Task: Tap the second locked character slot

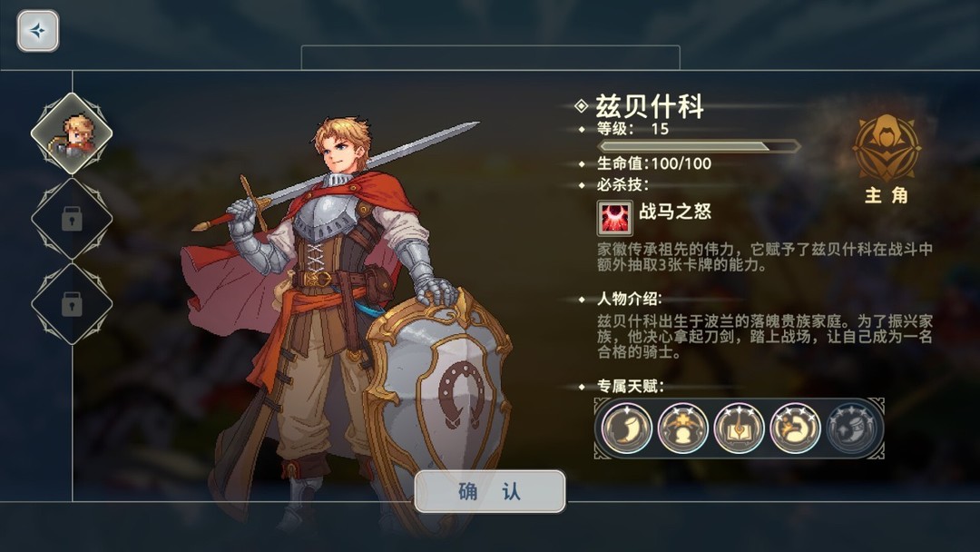Action: pos(72,304)
